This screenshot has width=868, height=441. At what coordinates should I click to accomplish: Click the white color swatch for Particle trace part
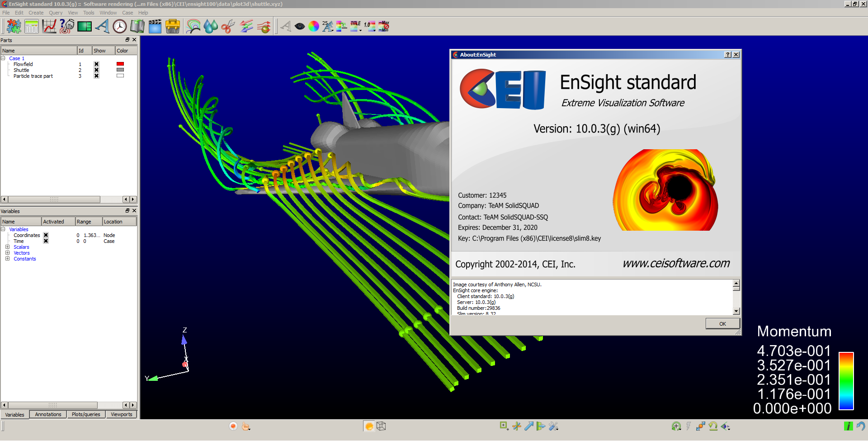click(x=120, y=76)
